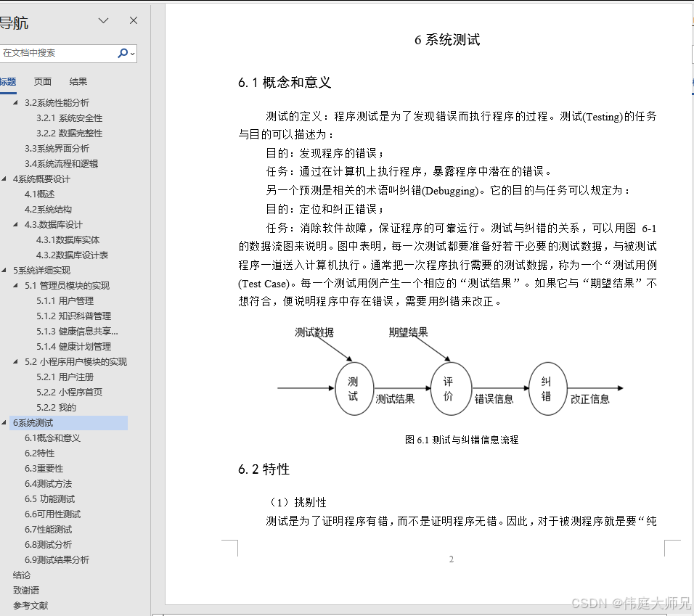Select the highlighted 6系统测试 heading
Image resolution: width=694 pixels, height=616 pixels.
(x=68, y=423)
